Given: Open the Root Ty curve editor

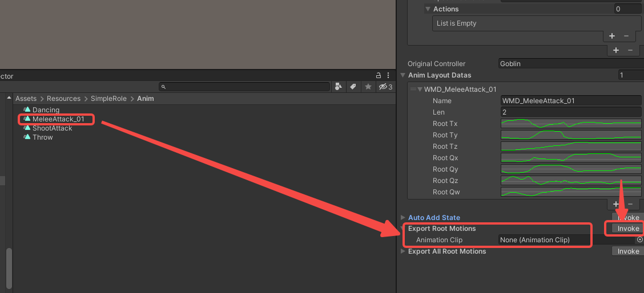Looking at the screenshot, I should coord(571,135).
